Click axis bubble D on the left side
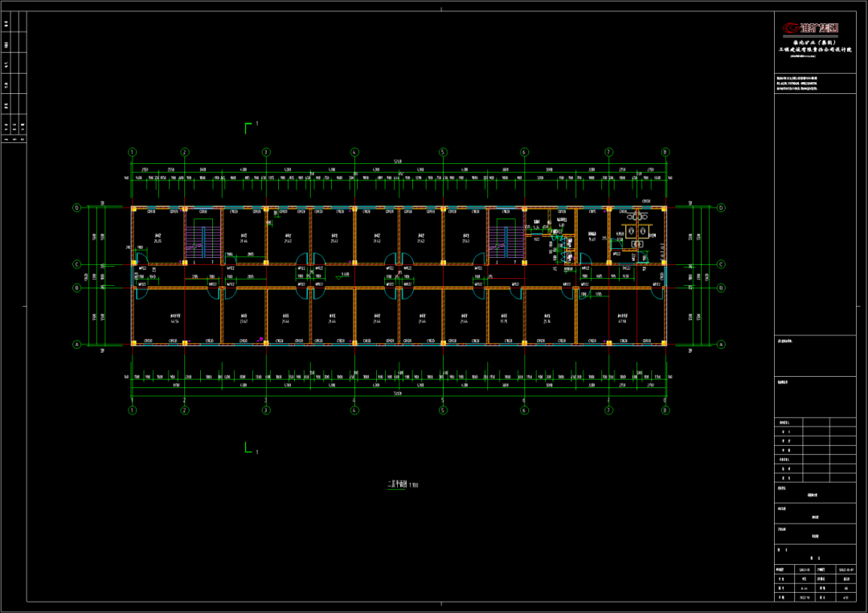Viewport: 868px width, 613px height. click(77, 207)
